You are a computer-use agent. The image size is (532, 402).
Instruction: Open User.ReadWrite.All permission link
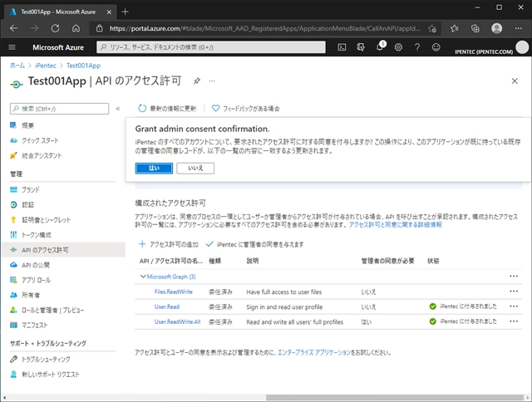(177, 321)
